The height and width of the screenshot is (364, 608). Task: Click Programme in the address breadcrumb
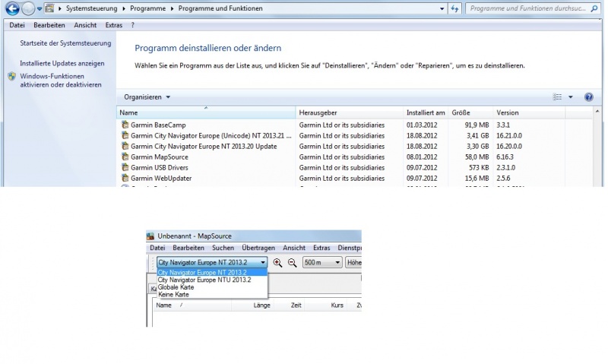point(147,8)
